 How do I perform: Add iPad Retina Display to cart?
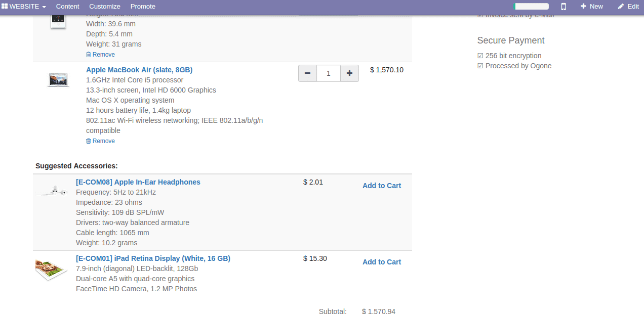(382, 262)
